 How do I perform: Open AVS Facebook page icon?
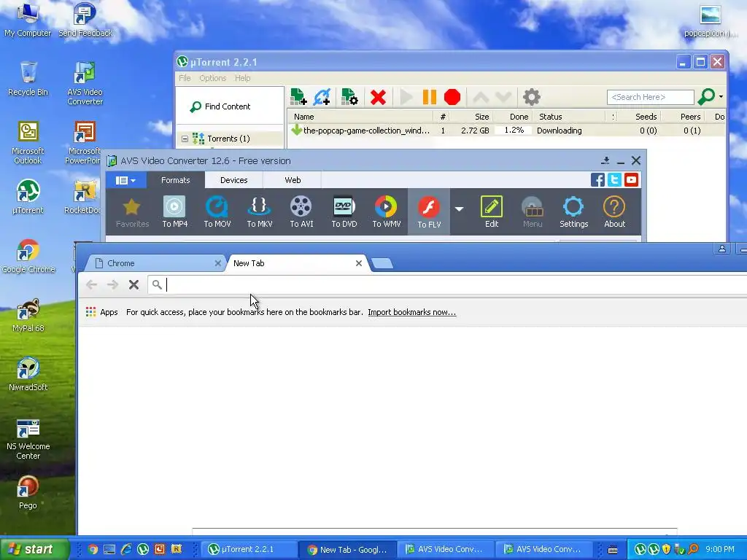[597, 180]
